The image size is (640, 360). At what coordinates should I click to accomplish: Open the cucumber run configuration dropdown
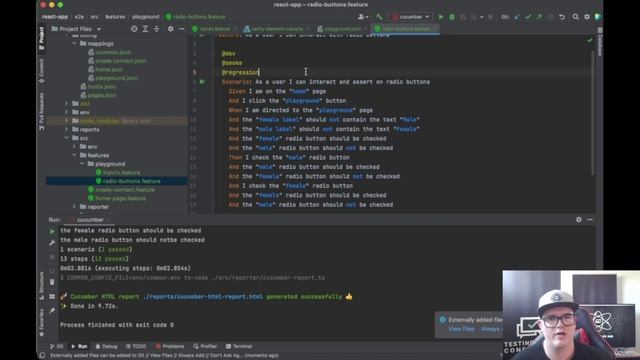pyautogui.click(x=410, y=17)
